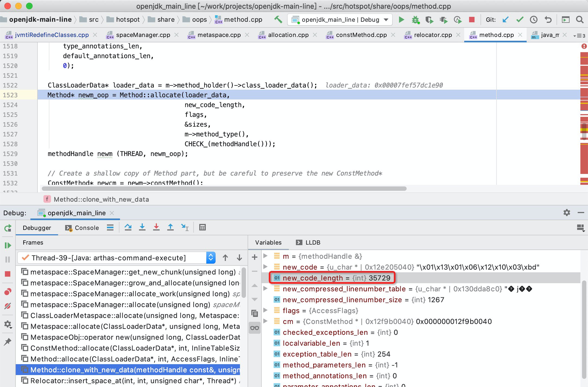Viewport: 588px width, 387px height.
Task: Select Method::allocate stack frame
Action: coord(128,359)
